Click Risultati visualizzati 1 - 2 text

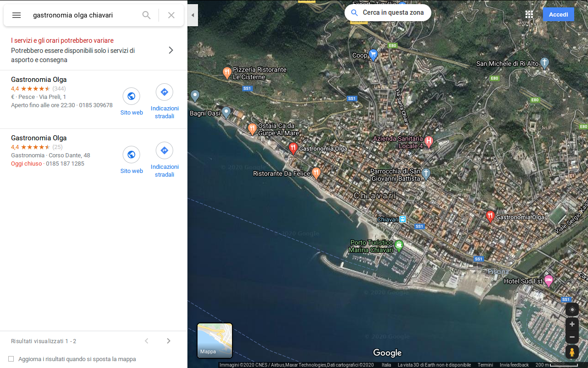coord(44,341)
